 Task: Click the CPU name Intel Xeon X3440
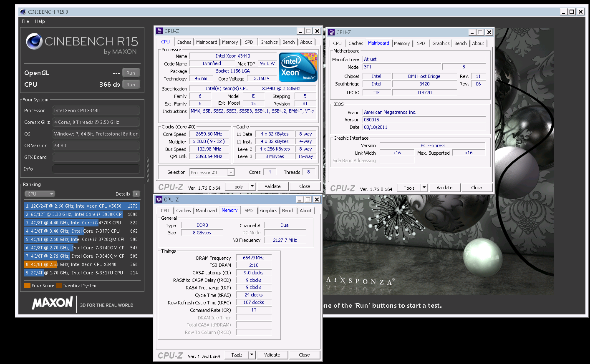233,56
